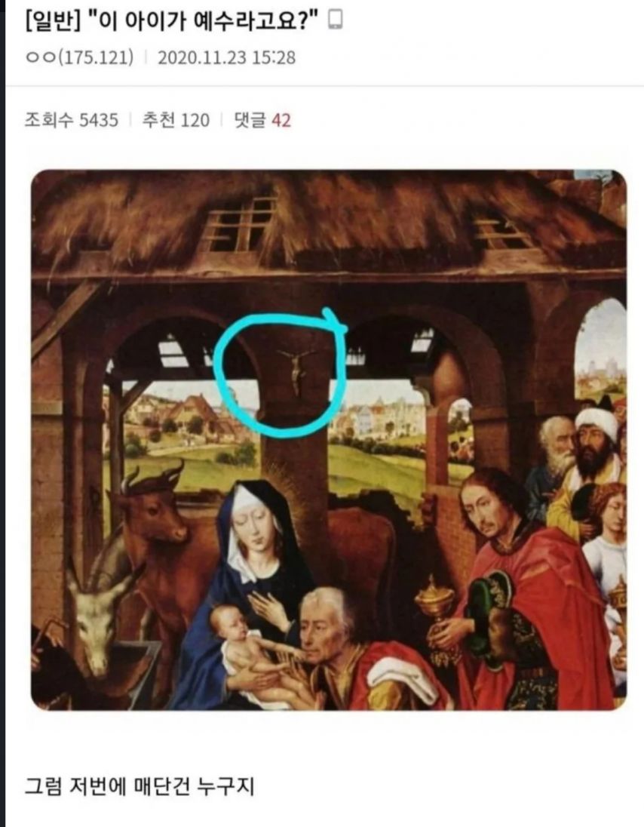Open the [일반] category tag
The width and height of the screenshot is (644, 827).
point(51,22)
